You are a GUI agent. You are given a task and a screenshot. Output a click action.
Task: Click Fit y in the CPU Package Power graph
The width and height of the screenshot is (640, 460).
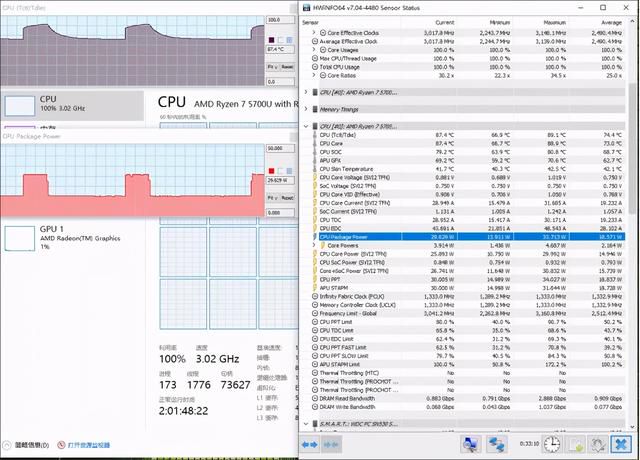click(273, 198)
